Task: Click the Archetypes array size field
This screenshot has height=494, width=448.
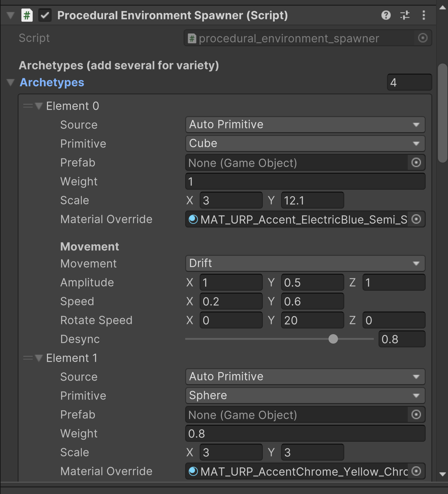Action: (x=409, y=82)
